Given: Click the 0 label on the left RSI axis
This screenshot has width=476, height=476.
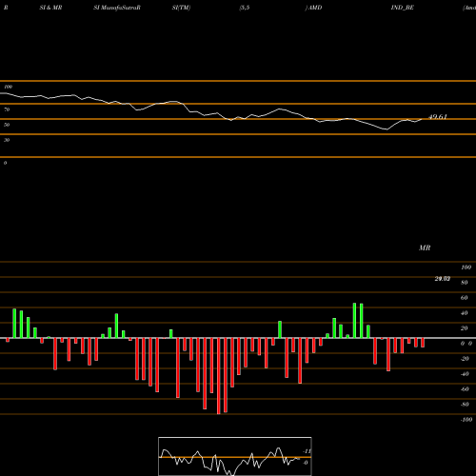Looking at the screenshot, I should coord(5,163).
